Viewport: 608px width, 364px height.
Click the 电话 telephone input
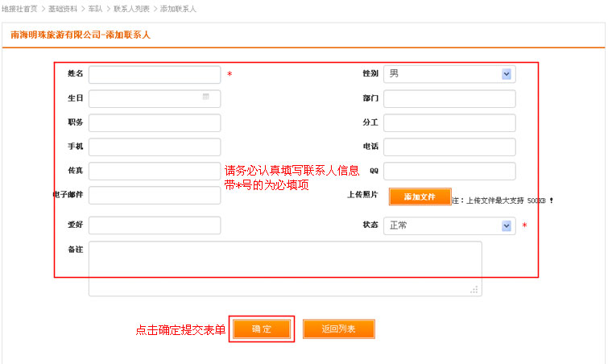pyautogui.click(x=449, y=147)
